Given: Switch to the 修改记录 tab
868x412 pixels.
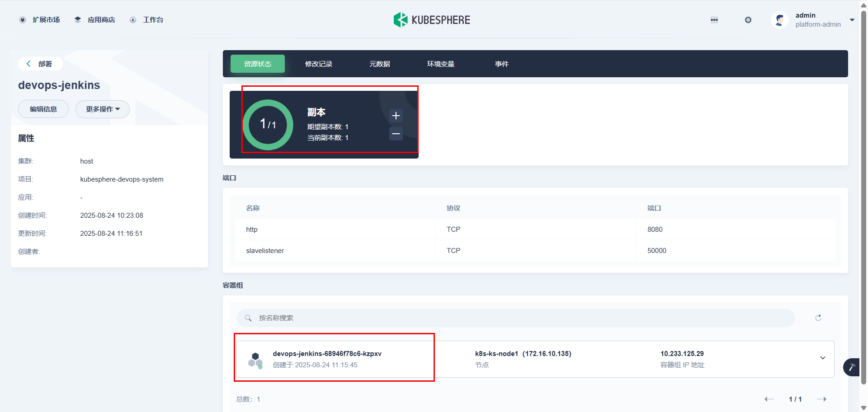Looking at the screenshot, I should (x=319, y=64).
